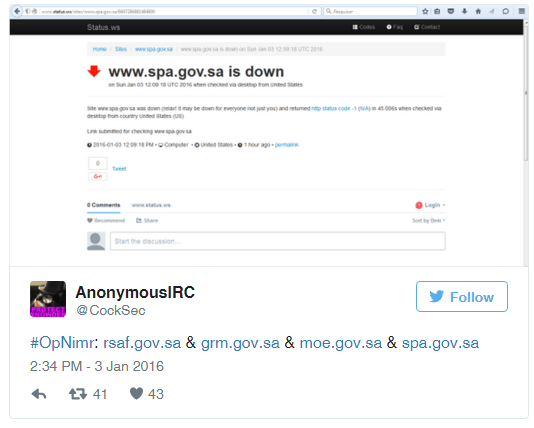Go to browser home via house icon

[x=478, y=11]
